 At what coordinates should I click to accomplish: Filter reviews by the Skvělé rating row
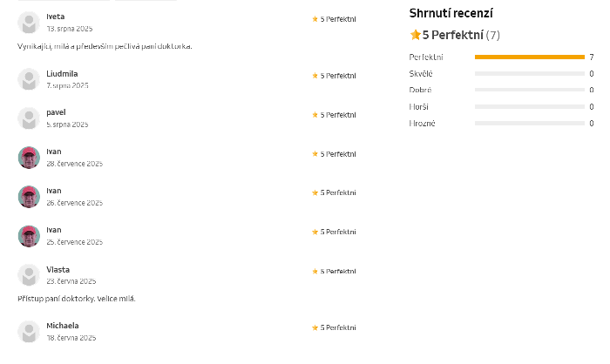click(x=529, y=73)
